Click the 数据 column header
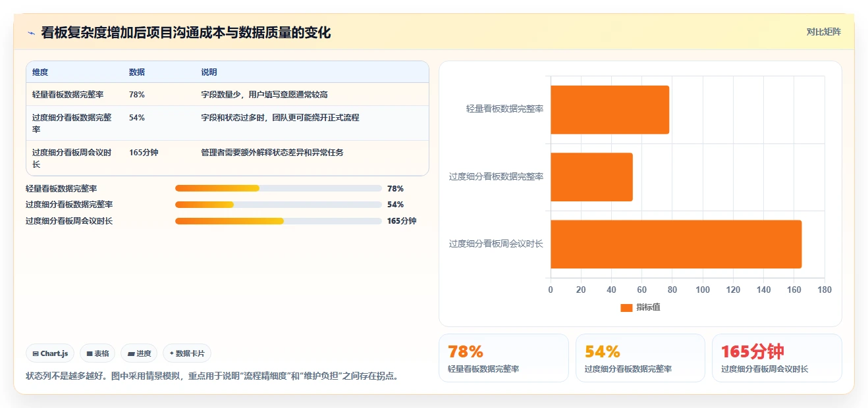This screenshot has height=408, width=868. pyautogui.click(x=137, y=72)
